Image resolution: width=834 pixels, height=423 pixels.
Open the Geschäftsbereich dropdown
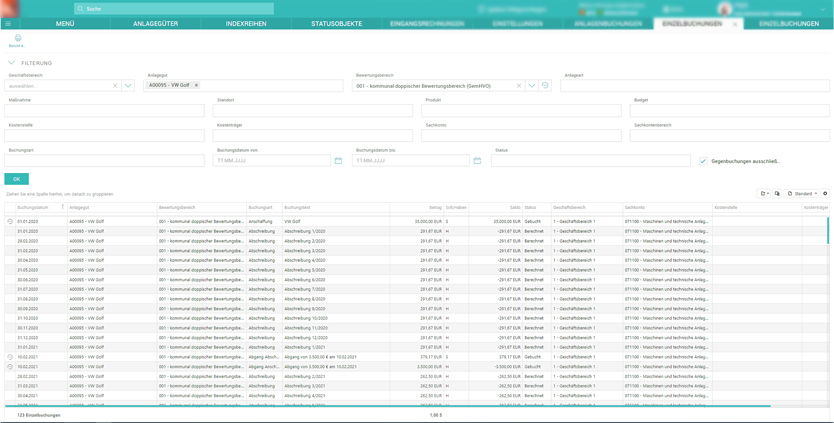(128, 86)
